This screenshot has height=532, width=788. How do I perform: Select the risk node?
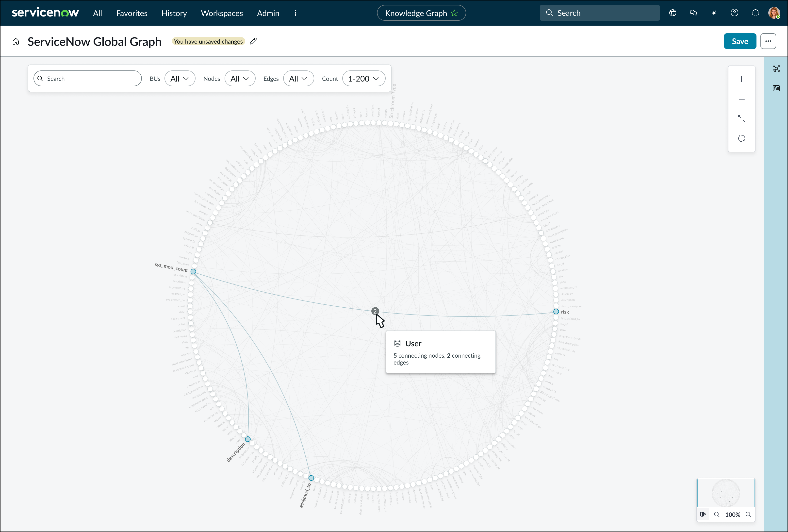pyautogui.click(x=556, y=311)
